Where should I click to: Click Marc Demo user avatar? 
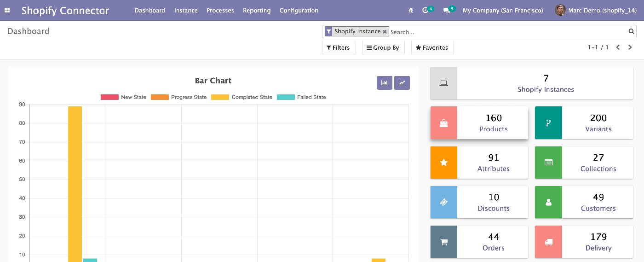[x=560, y=10]
